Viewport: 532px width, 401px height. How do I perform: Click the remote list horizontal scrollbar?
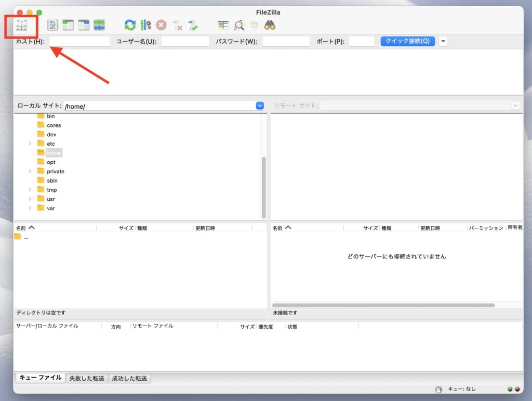(383, 305)
